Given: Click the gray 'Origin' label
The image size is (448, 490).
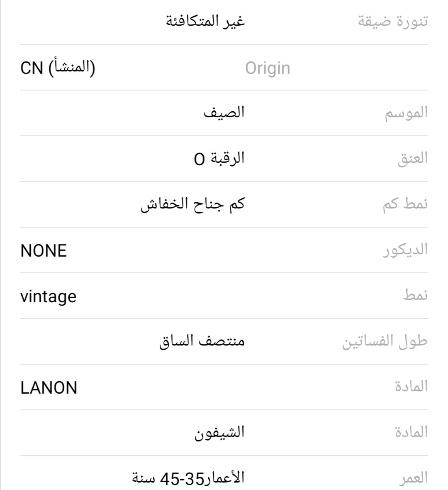Looking at the screenshot, I should pyautogui.click(x=268, y=68).
